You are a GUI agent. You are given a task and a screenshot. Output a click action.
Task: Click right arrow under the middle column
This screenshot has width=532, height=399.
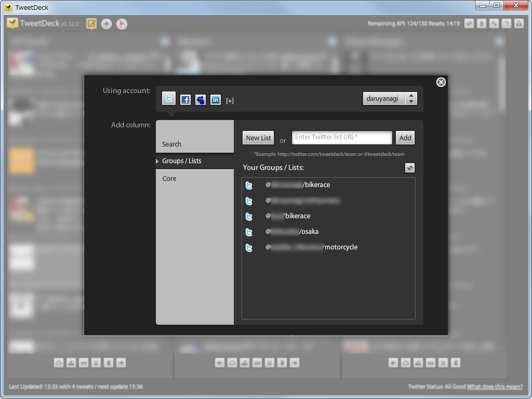[x=295, y=363]
